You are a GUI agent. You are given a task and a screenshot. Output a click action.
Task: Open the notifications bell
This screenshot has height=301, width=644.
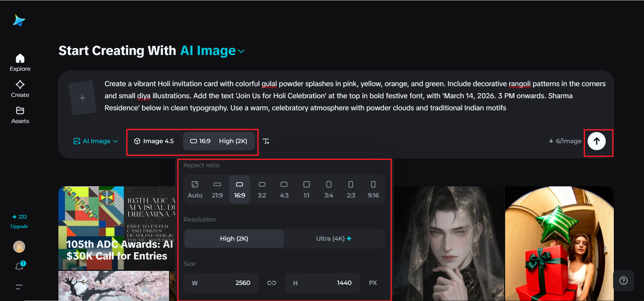coord(19,266)
